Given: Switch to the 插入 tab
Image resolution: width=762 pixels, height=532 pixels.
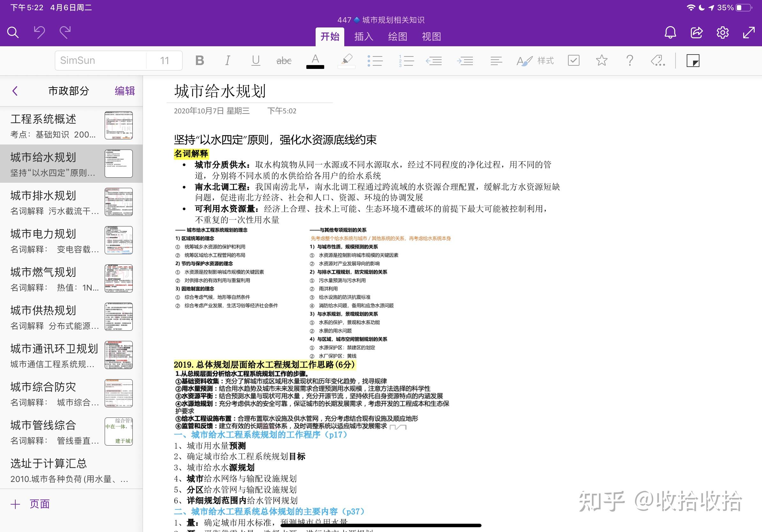Looking at the screenshot, I should coord(364,36).
